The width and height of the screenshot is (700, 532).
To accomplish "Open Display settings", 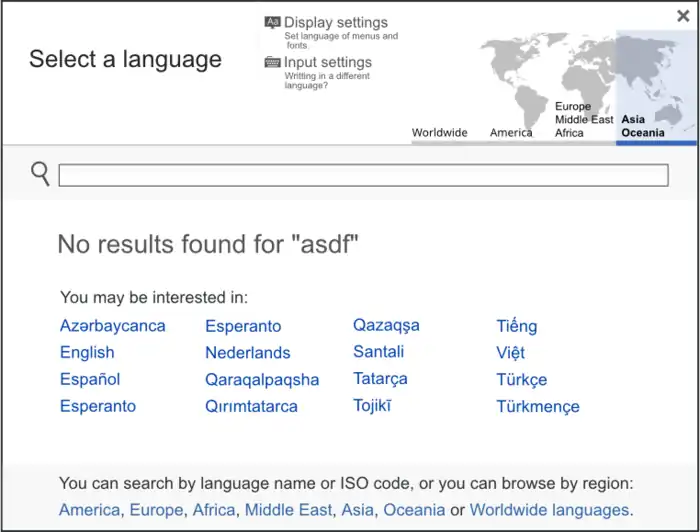I will pos(335,23).
